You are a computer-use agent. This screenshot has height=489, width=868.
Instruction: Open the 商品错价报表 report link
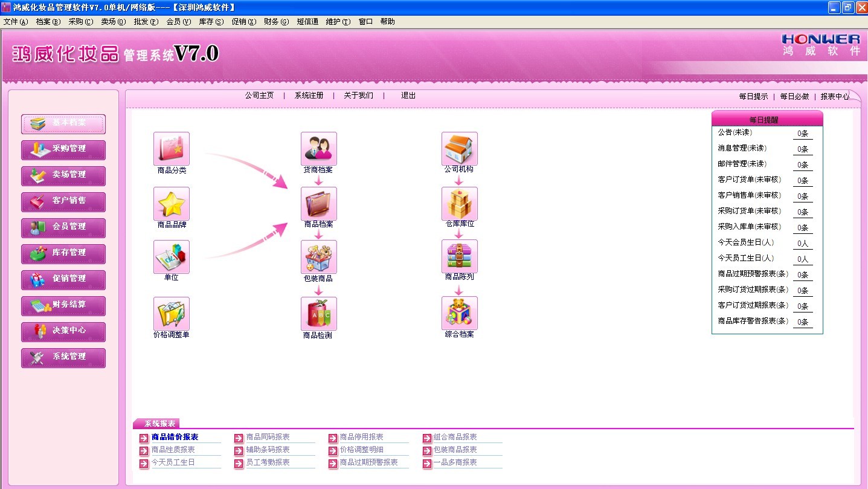click(175, 437)
